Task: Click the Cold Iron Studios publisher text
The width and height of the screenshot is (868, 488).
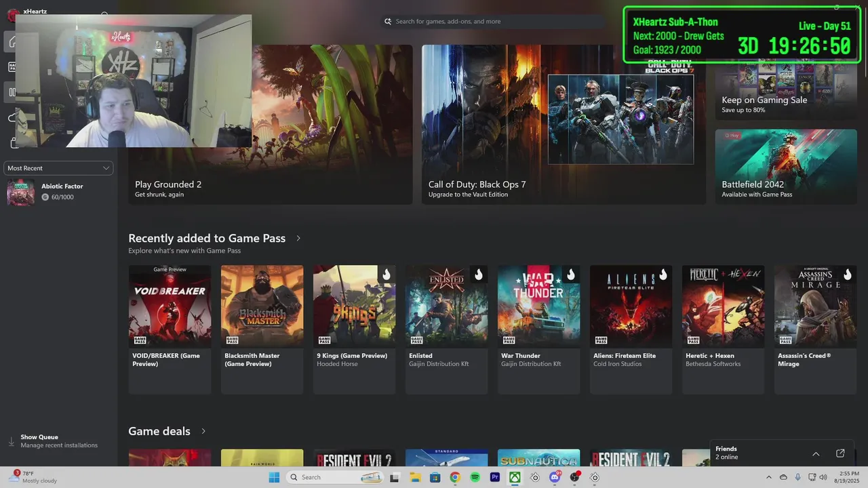Action: coord(618,364)
